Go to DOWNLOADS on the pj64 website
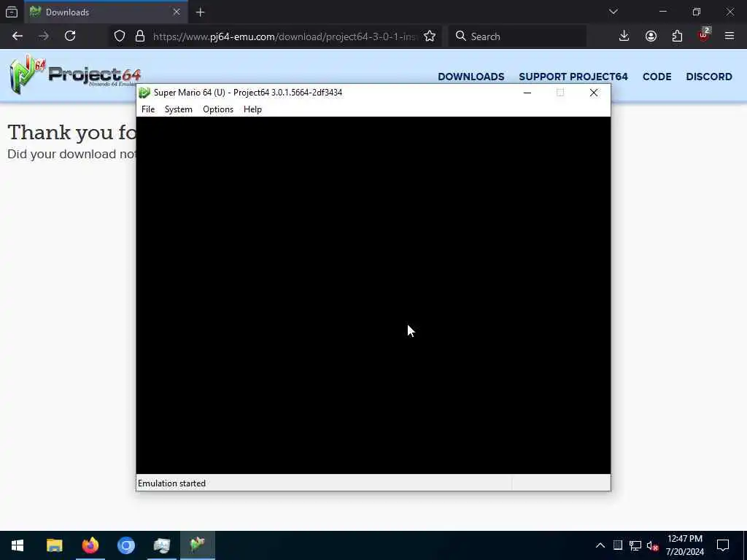 click(471, 77)
